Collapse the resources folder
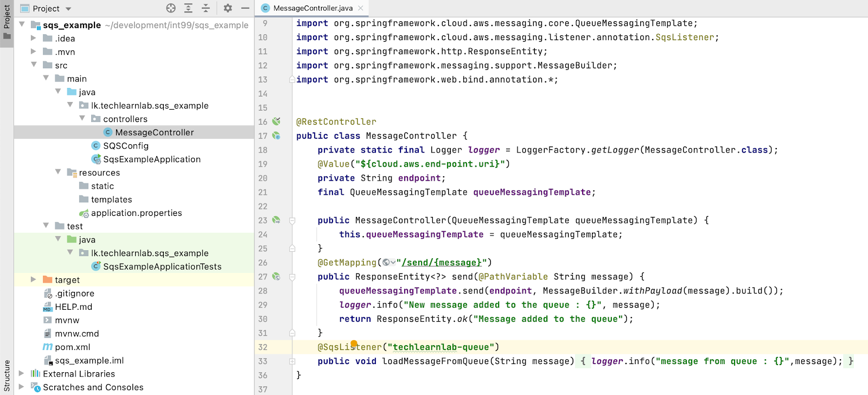The width and height of the screenshot is (868, 395). [x=58, y=172]
